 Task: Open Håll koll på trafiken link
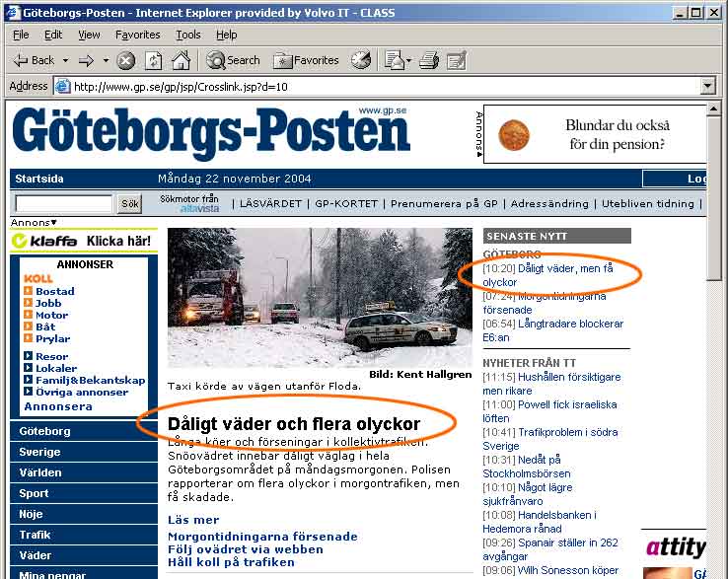point(231,562)
